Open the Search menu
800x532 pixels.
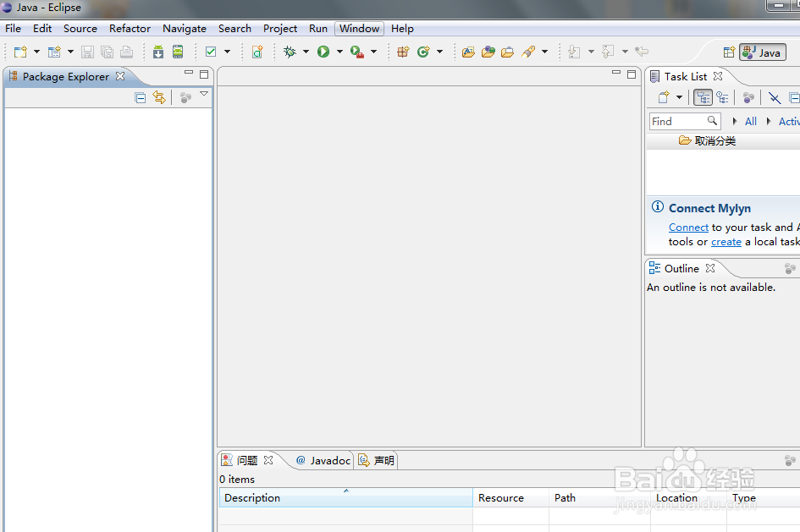point(234,29)
